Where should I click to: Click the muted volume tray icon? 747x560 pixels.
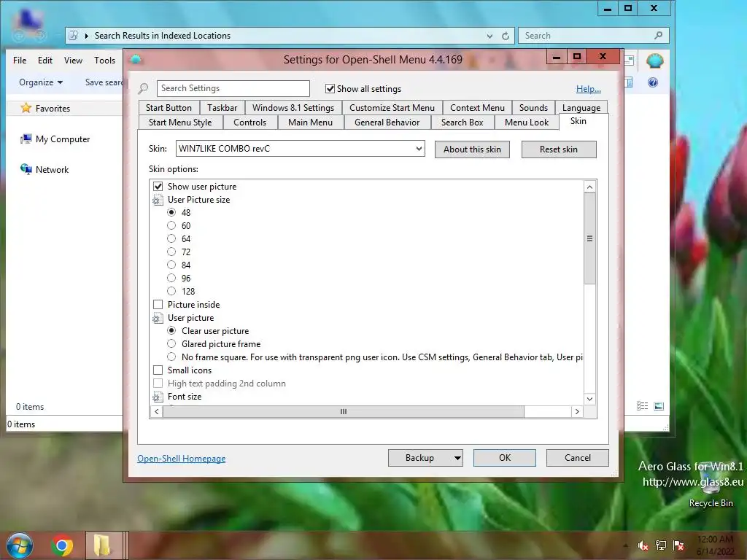coord(643,545)
